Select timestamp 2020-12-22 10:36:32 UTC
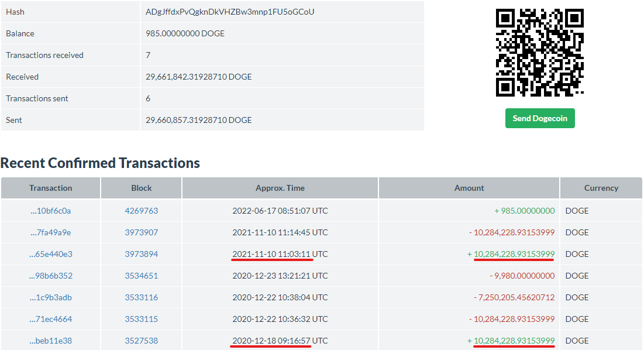 [x=280, y=319]
